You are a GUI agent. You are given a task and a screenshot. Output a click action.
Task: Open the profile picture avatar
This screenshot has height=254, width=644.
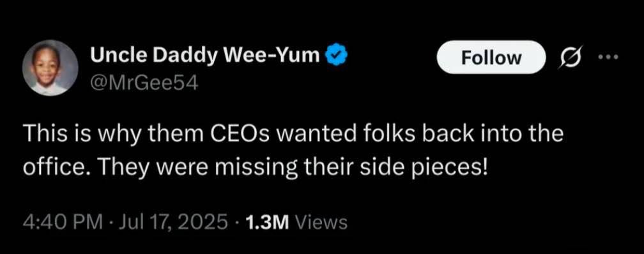click(x=50, y=68)
